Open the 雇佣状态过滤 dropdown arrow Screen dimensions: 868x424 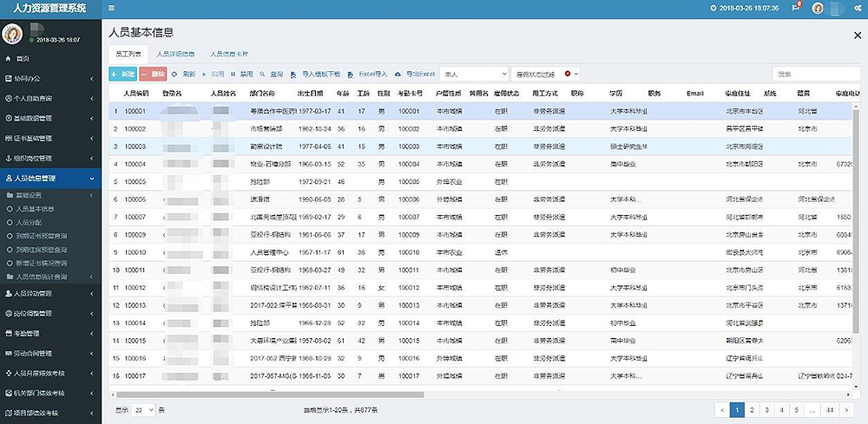(x=576, y=74)
